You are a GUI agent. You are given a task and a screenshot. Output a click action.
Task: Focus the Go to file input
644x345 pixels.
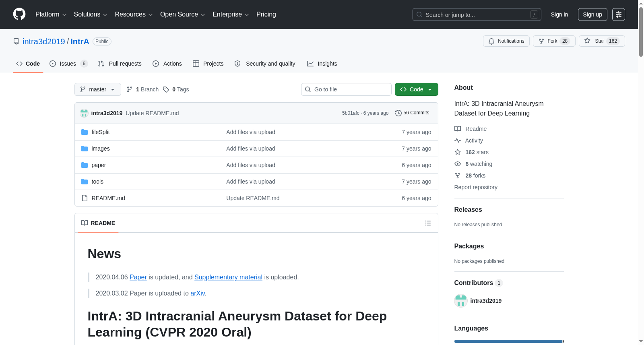point(346,89)
